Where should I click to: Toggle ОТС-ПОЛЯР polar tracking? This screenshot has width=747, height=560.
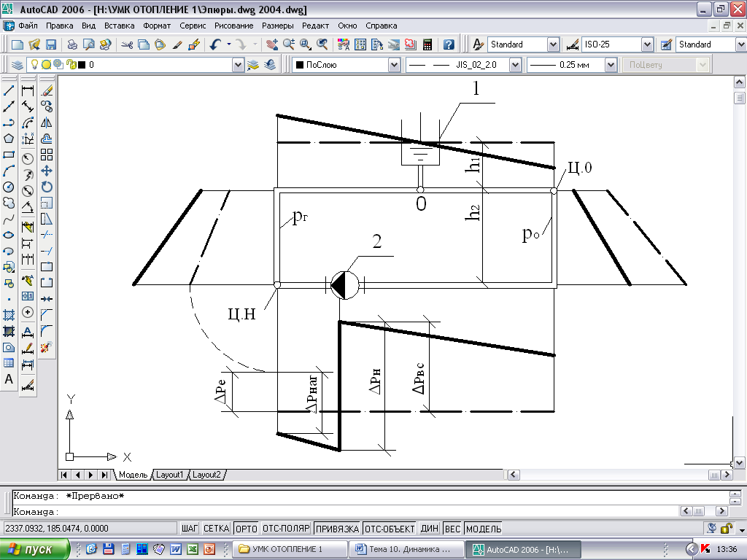click(x=286, y=529)
